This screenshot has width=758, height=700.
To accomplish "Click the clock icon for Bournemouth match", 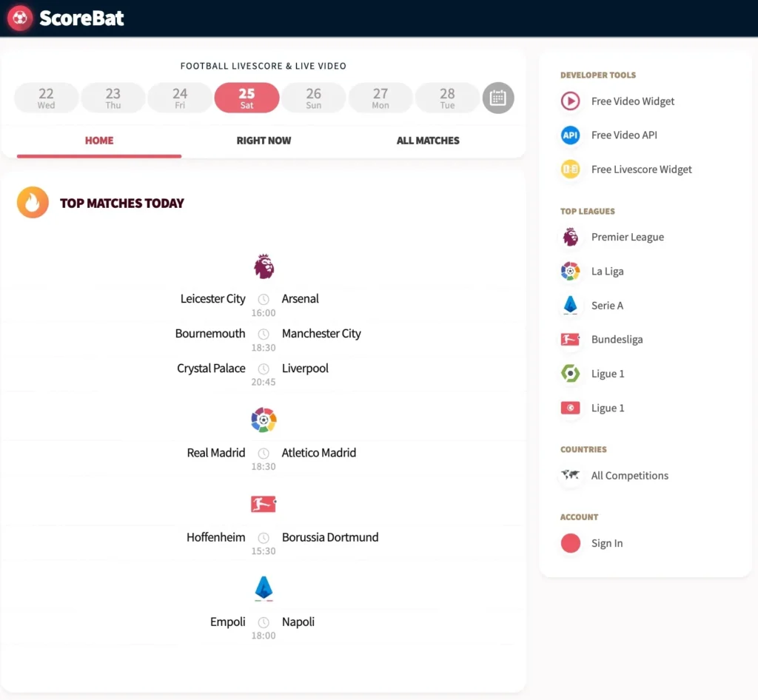I will click(264, 334).
